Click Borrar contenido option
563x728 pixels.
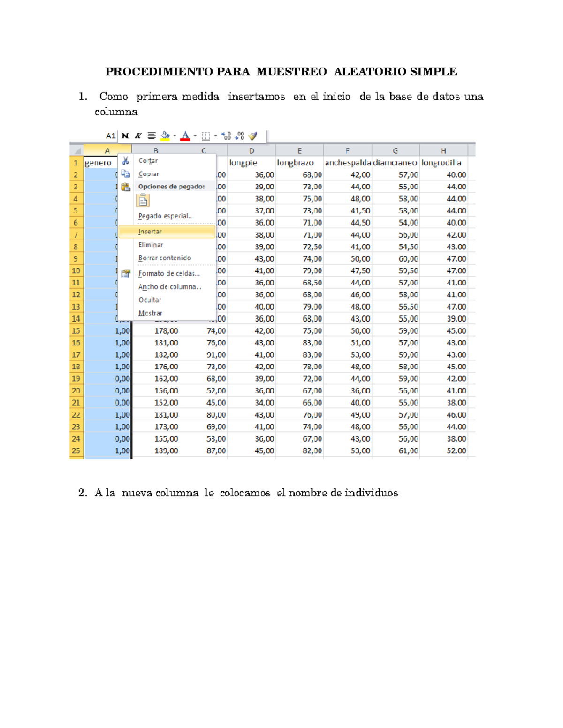(x=164, y=258)
